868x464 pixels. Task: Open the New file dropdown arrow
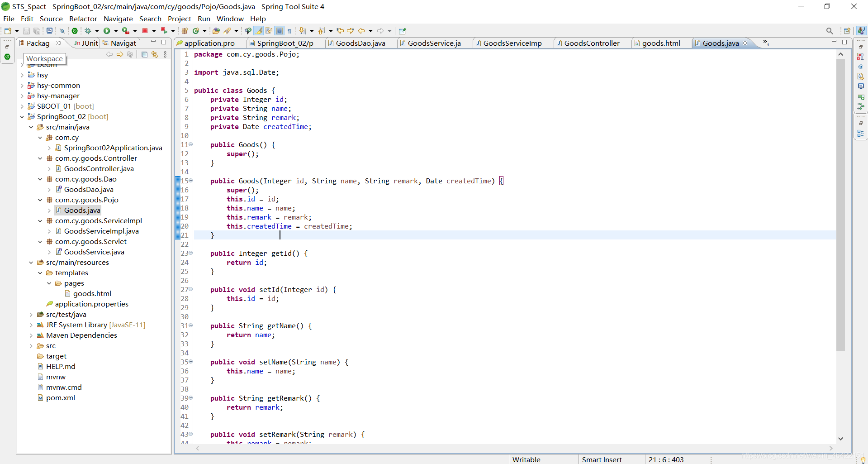[x=17, y=31]
